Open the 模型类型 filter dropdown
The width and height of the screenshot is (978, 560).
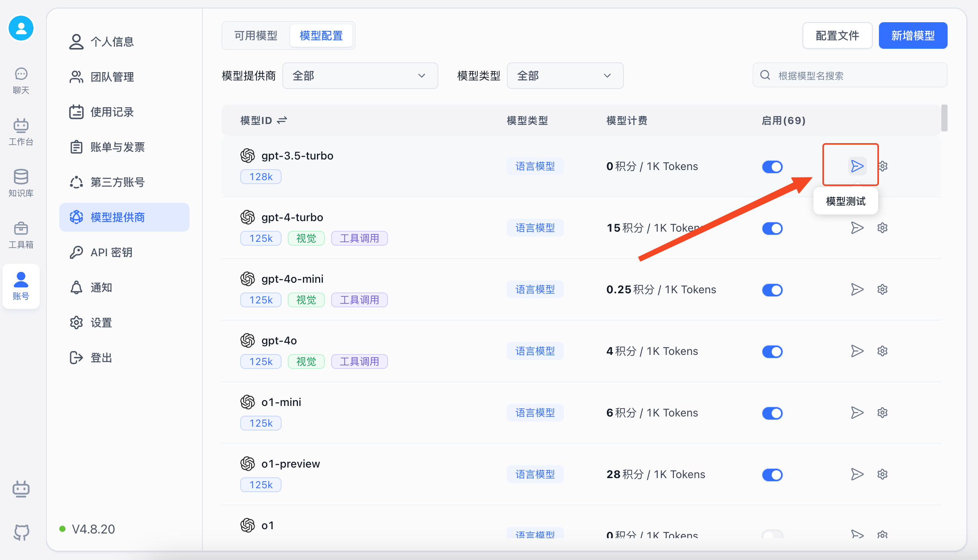click(565, 76)
